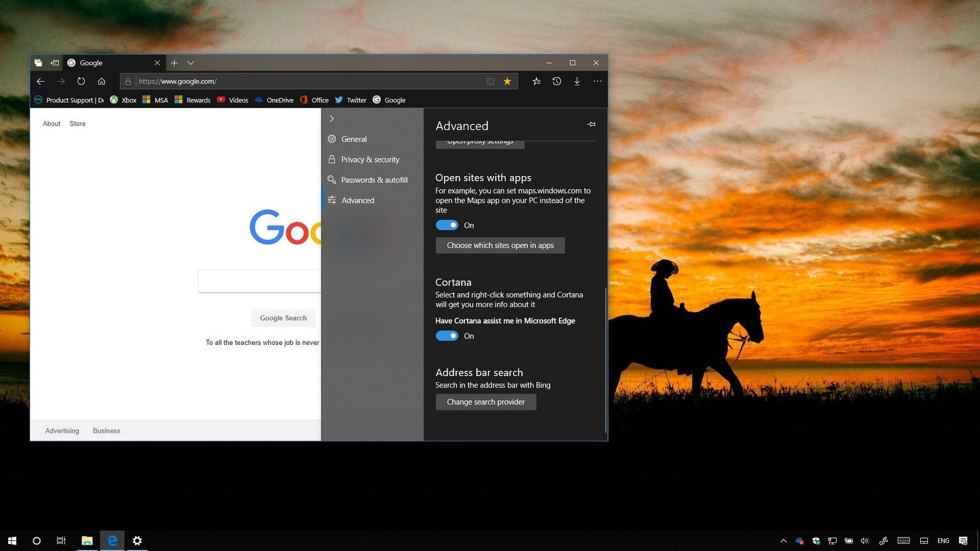The image size is (980, 551).
Task: Refresh the Google page
Action: coord(81,81)
